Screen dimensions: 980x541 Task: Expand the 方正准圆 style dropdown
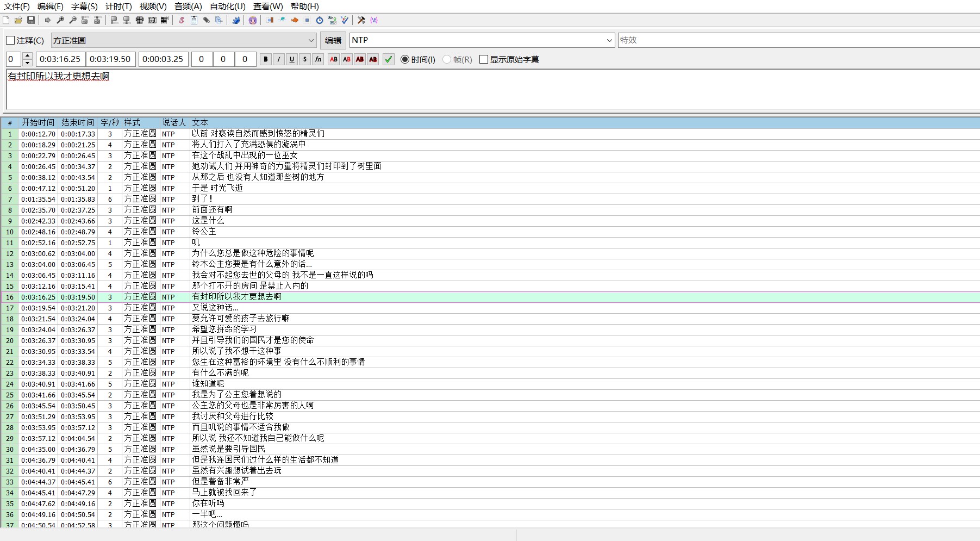click(x=311, y=40)
